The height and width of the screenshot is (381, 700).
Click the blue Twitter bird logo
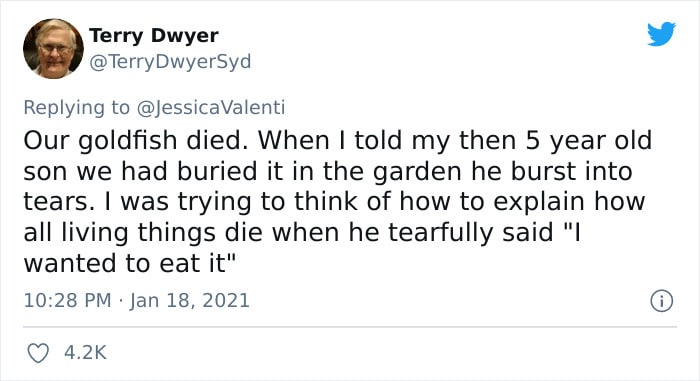[x=661, y=33]
